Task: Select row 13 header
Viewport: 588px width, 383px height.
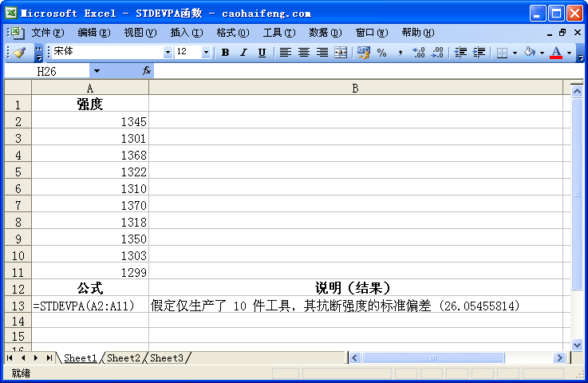Action: pos(18,306)
